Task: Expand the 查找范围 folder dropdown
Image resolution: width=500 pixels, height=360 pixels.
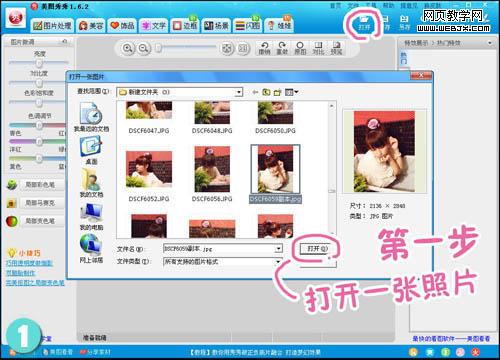Action: [239, 92]
